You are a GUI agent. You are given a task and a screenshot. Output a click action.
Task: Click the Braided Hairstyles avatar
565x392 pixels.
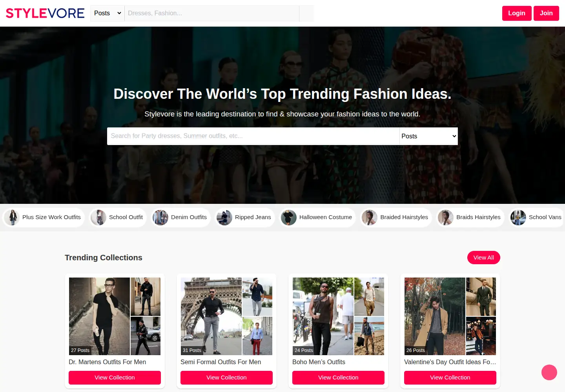[370, 217]
